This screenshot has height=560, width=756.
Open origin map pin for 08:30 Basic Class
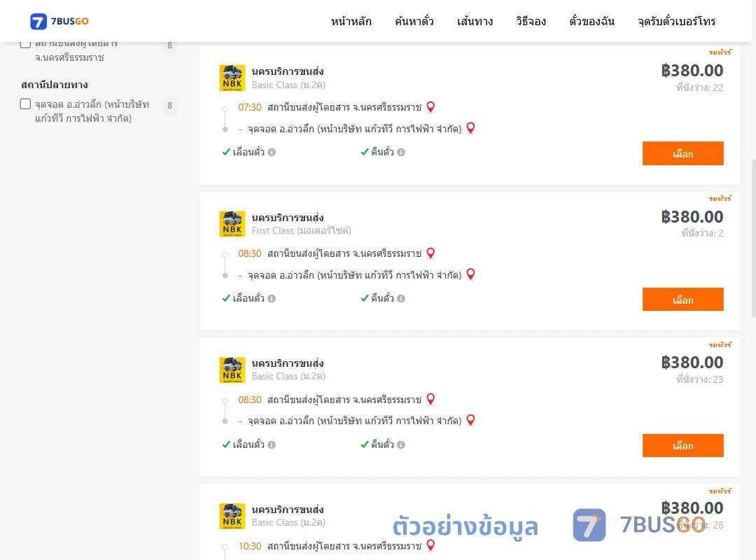pos(430,400)
